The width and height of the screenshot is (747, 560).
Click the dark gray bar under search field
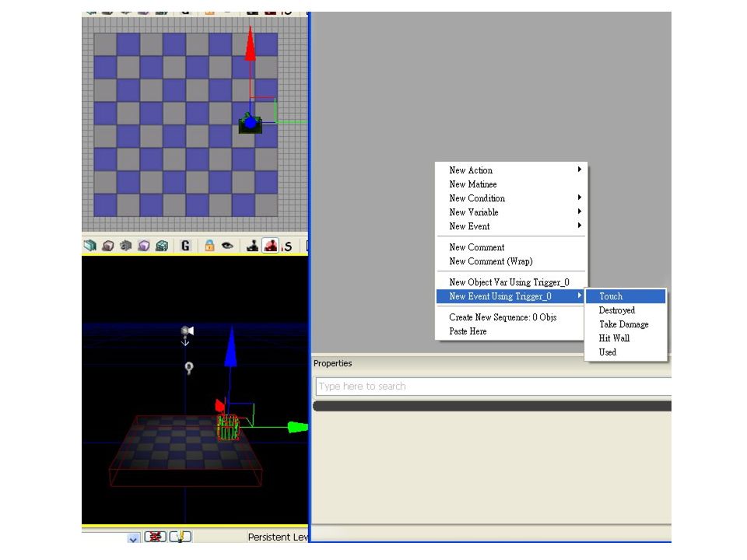(x=492, y=406)
